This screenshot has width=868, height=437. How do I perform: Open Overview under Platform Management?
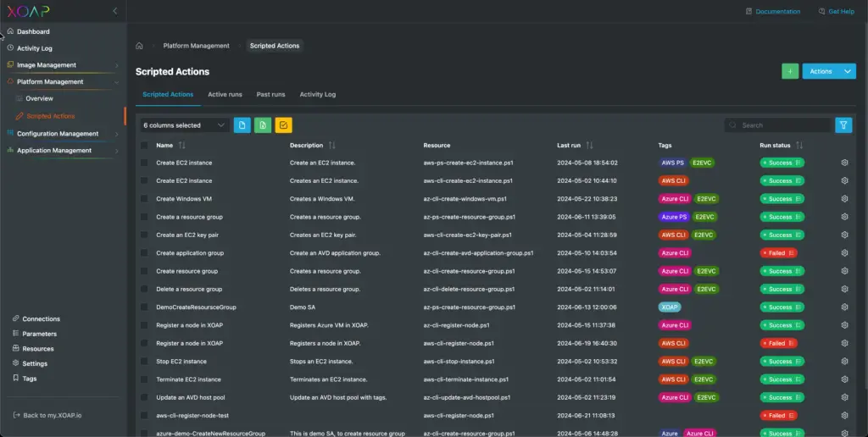pos(39,98)
